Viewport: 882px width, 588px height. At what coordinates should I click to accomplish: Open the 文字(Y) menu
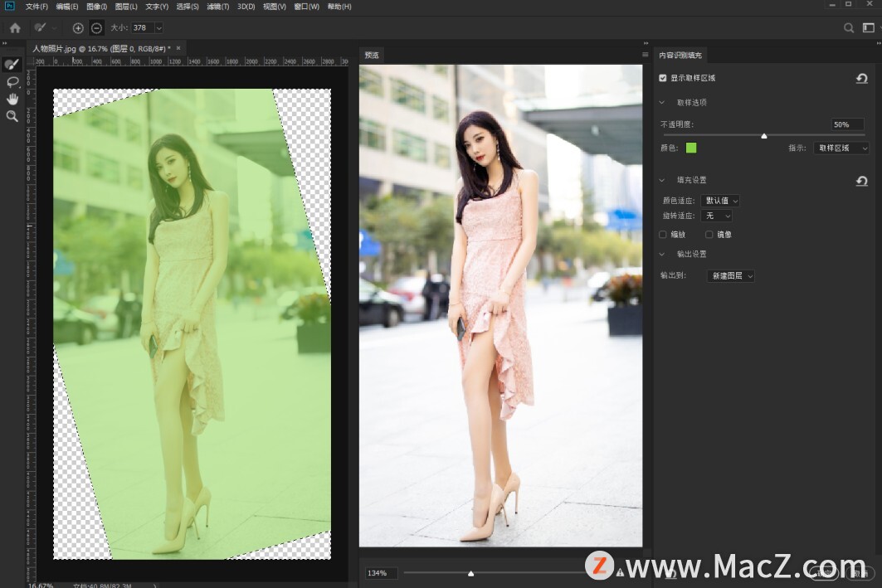click(157, 7)
